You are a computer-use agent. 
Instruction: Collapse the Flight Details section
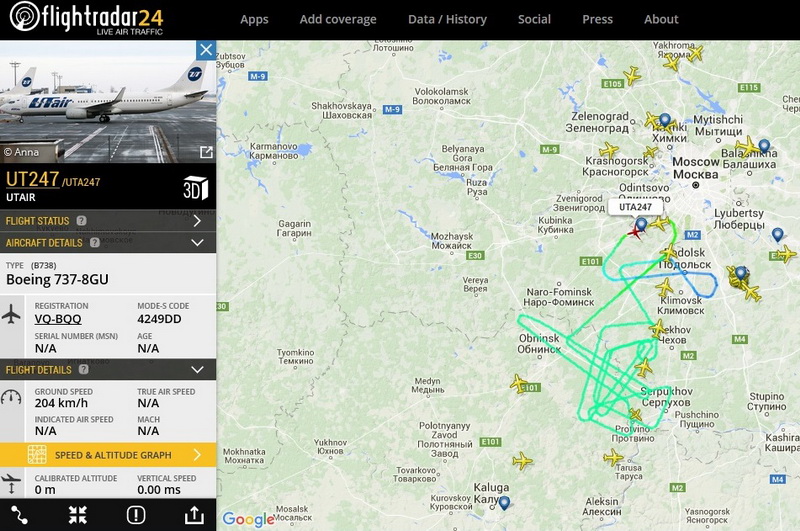coord(108,369)
